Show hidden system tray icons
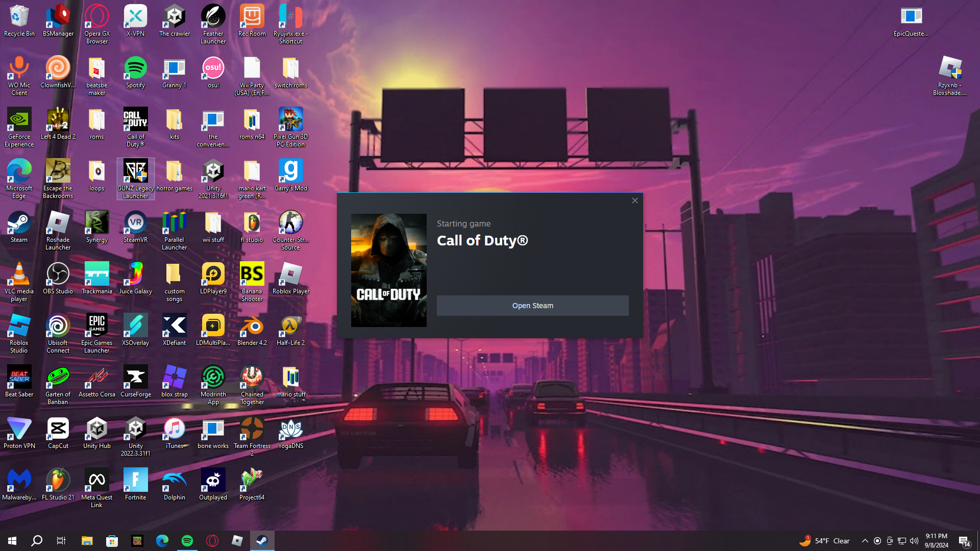The image size is (980, 551). tap(865, 541)
